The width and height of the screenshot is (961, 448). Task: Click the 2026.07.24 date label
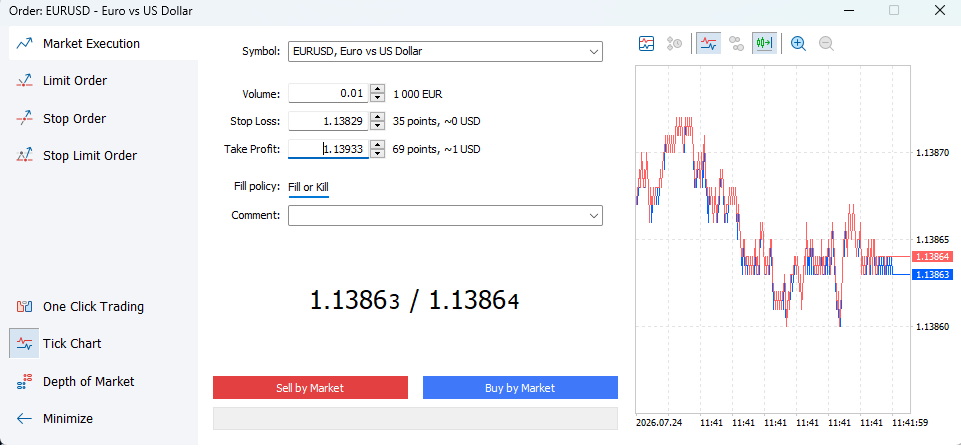point(659,422)
